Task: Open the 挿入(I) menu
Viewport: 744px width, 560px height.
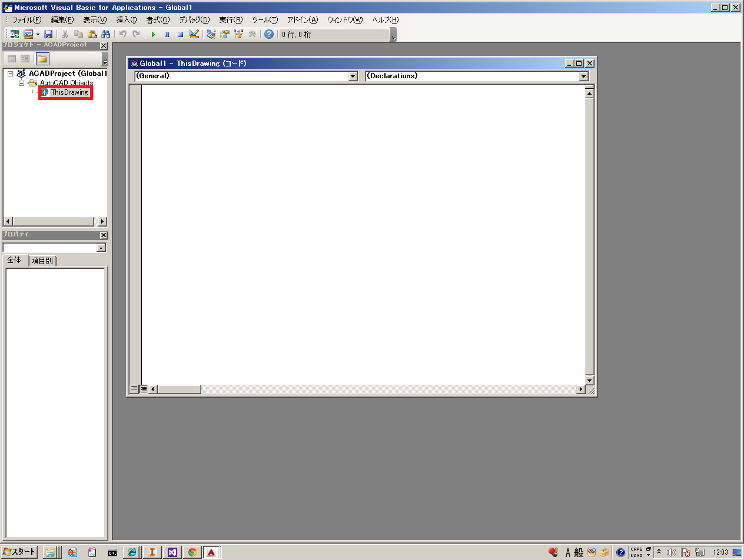Action: click(x=127, y=20)
